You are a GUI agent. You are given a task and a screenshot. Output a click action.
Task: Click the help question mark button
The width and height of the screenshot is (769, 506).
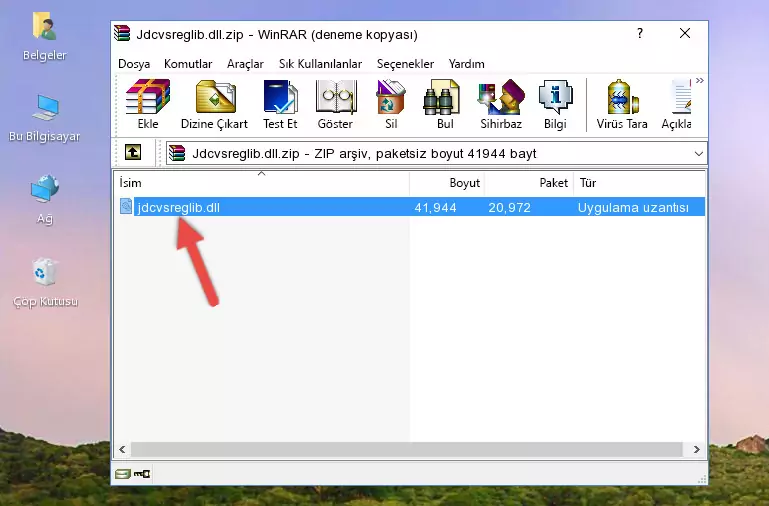click(640, 33)
